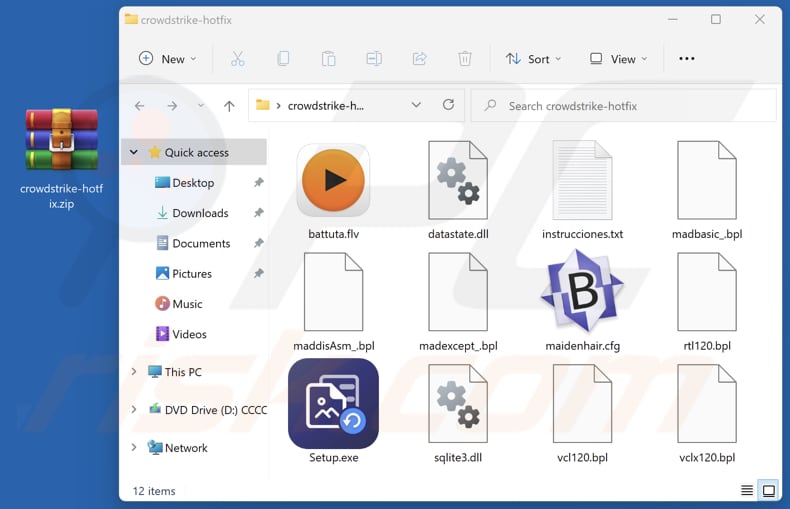
Task: Switch to details list view
Action: (747, 490)
